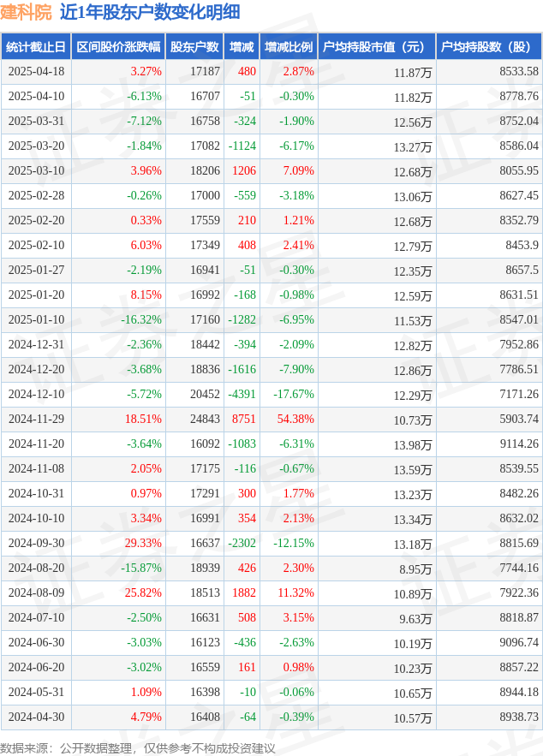The height and width of the screenshot is (756, 543).
Task: Select the 户均持股数（股） column header
Action: coord(489,47)
